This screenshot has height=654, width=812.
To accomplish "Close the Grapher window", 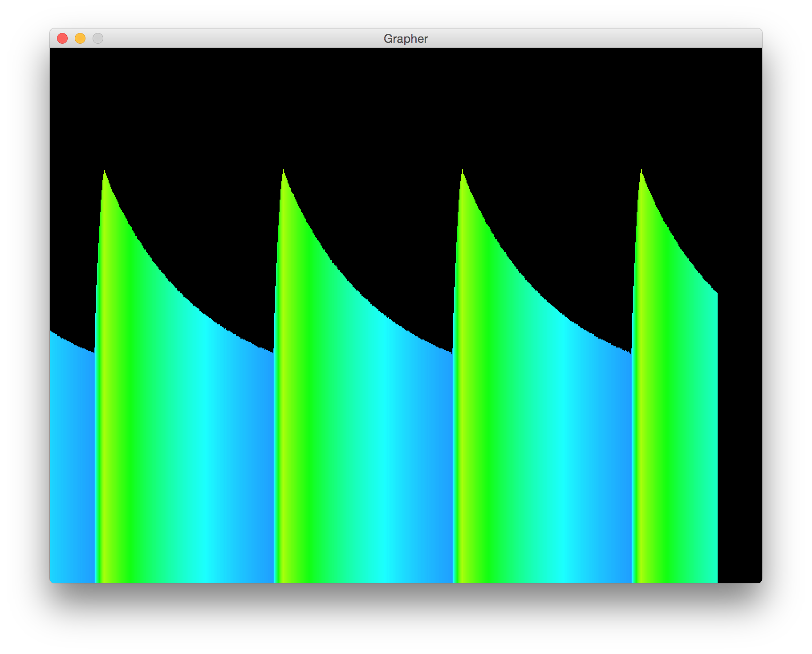I will tap(62, 39).
